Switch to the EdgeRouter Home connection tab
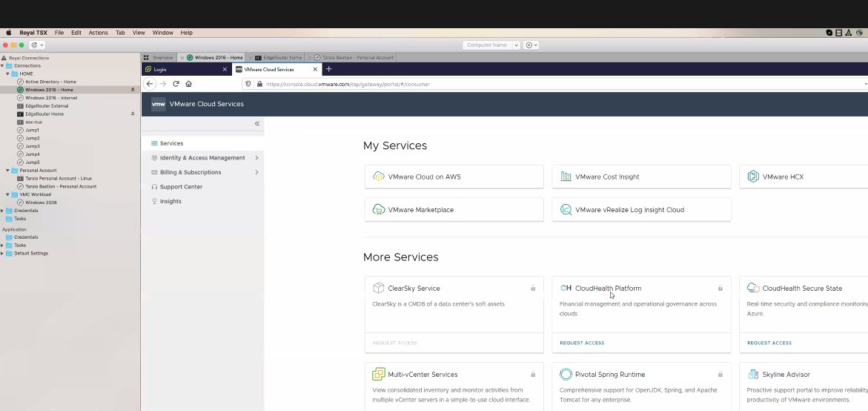The width and height of the screenshot is (868, 411). [x=279, y=58]
